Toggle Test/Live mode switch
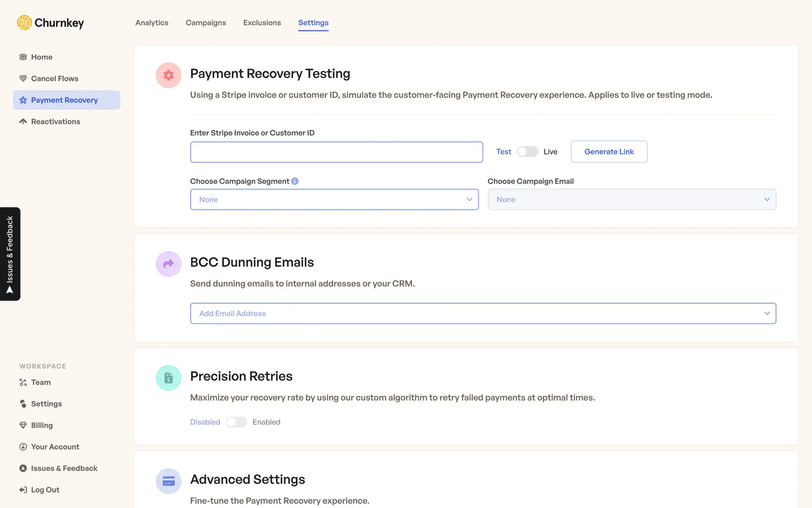The width and height of the screenshot is (812, 508). [527, 152]
